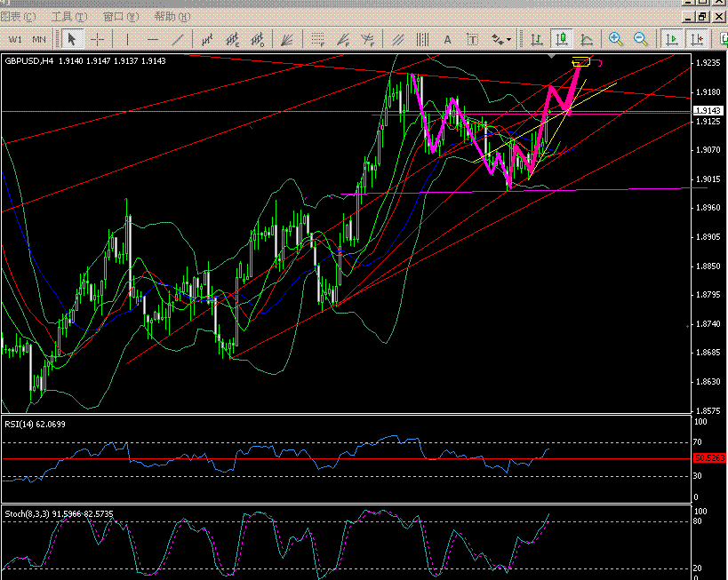Select the arrow cursor tool
The image size is (728, 580).
72,39
